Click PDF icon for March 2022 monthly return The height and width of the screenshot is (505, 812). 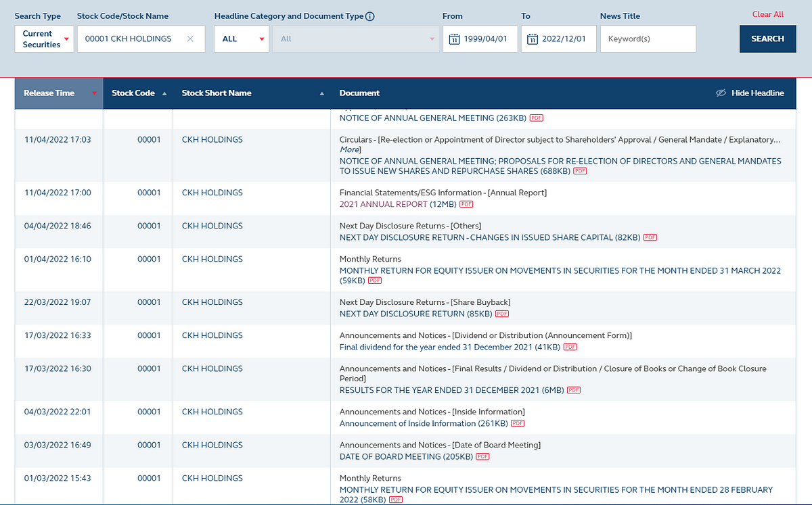click(x=375, y=281)
